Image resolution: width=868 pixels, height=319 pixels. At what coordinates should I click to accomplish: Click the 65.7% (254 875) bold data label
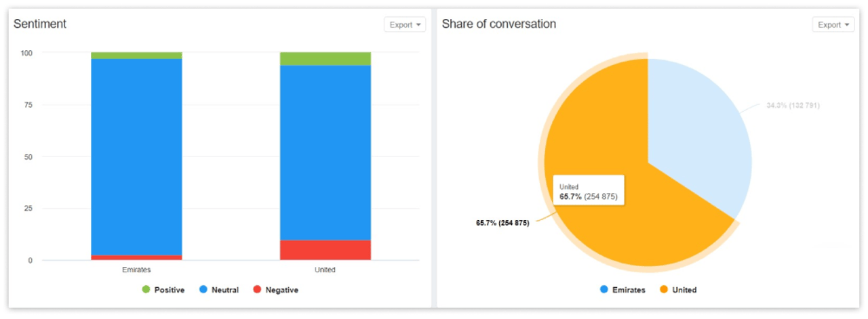[x=502, y=223]
